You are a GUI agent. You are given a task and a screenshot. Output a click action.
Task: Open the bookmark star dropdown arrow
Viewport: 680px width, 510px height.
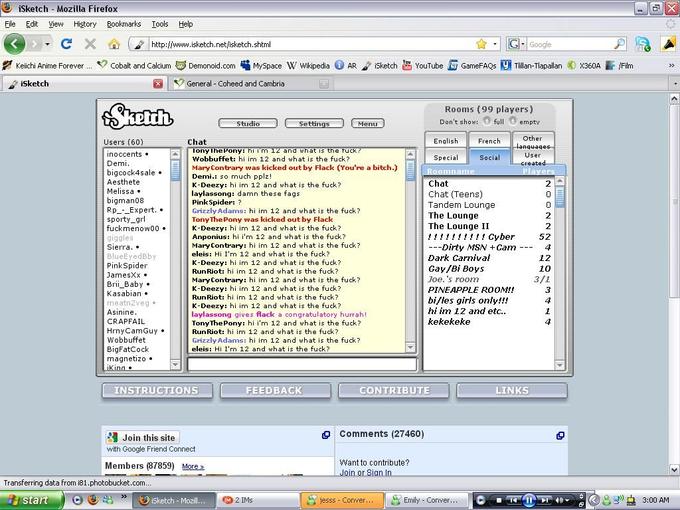(495, 44)
